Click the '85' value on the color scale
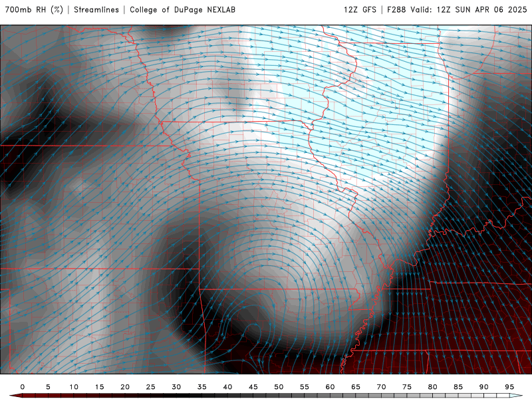Image resolution: width=532 pixels, height=399 pixels. click(x=458, y=387)
